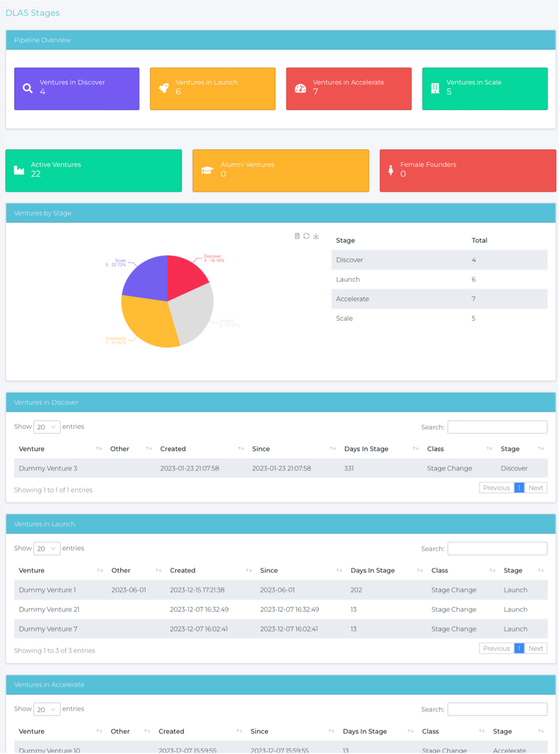Viewport: 560px width, 754px height.
Task: Click Previous in Ventures in Launch pagination
Action: (496, 648)
